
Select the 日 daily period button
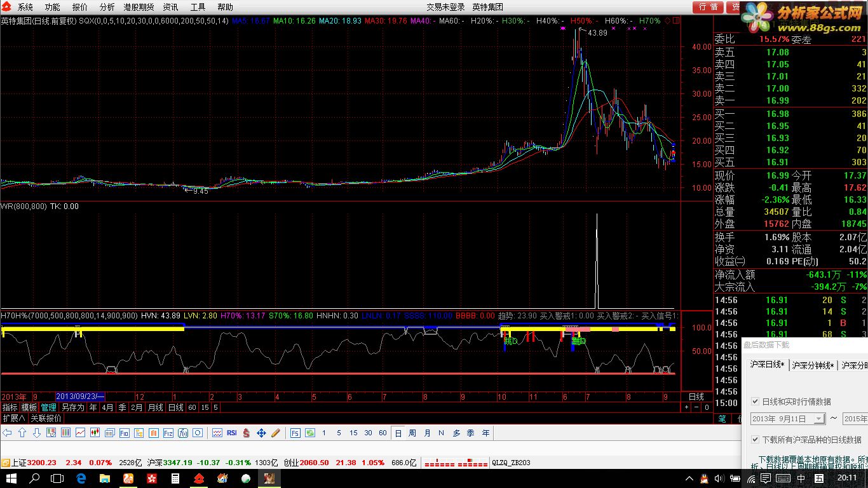tap(398, 433)
